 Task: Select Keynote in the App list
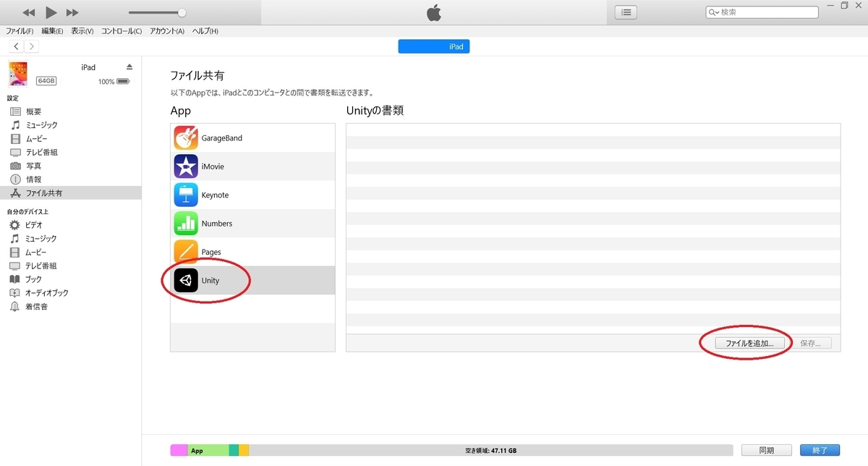click(252, 195)
